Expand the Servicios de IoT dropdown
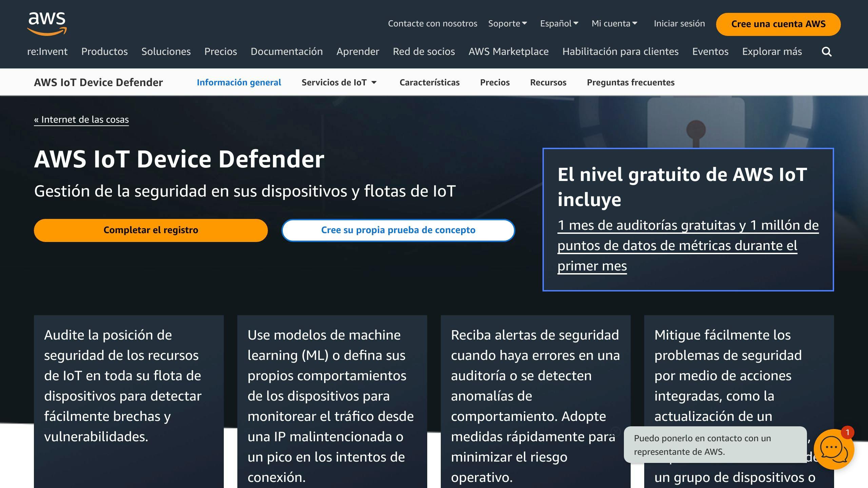Viewport: 868px width, 488px height. click(x=339, y=82)
